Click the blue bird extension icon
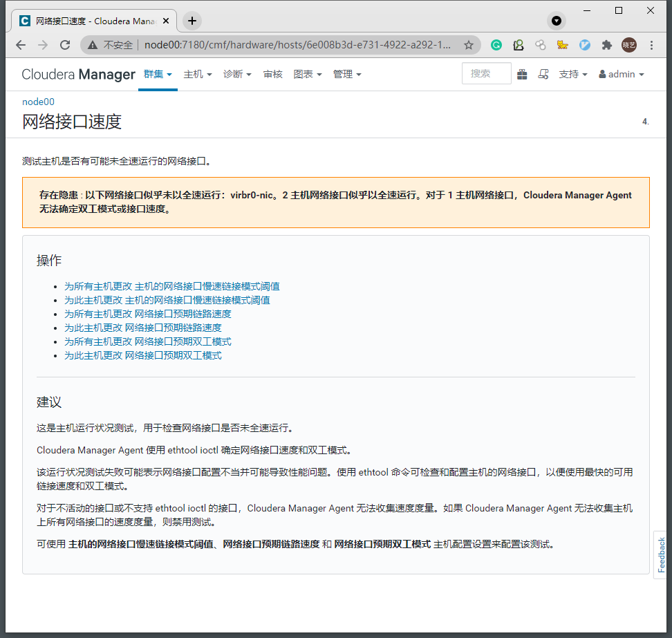672x638 pixels. tap(585, 45)
